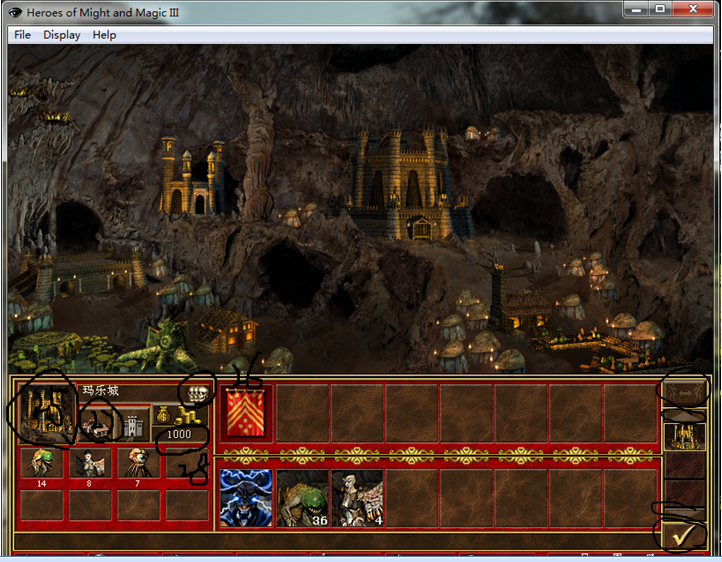Screen dimensions: 722x562
Task: Click the beholder growth icon labeled 7
Action: tap(138, 463)
